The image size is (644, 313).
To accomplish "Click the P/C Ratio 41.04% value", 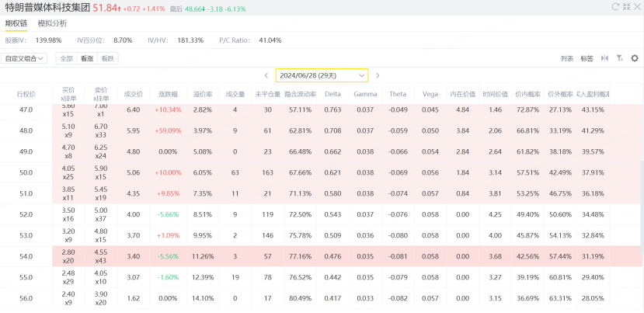I will (x=270, y=40).
